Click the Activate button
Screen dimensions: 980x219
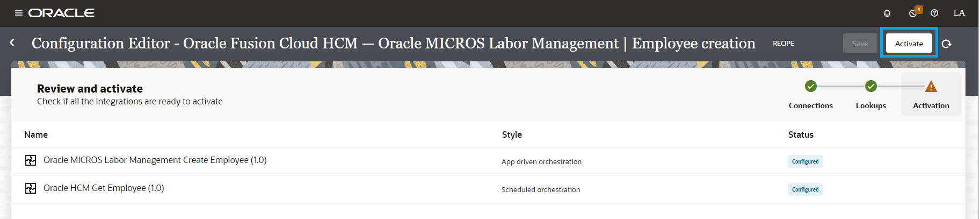coord(909,44)
